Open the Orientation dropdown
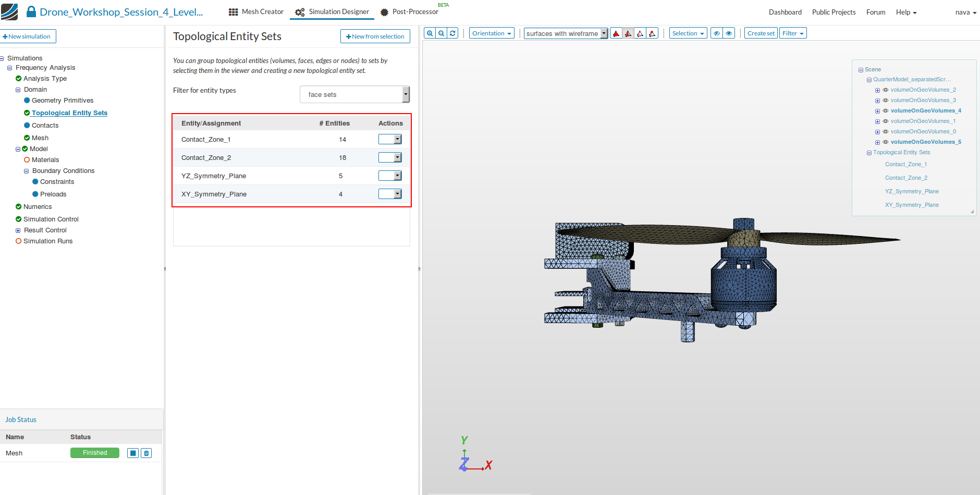The height and width of the screenshot is (495, 980). pos(491,33)
